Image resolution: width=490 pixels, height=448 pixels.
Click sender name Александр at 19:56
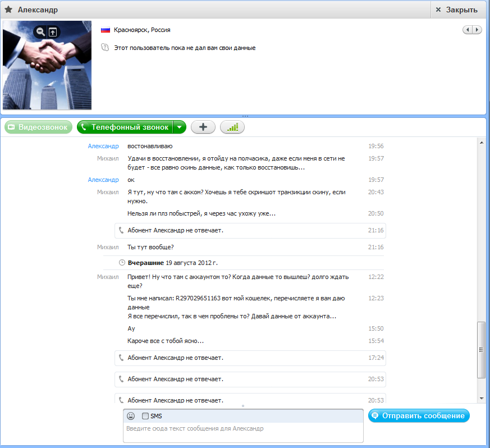pyautogui.click(x=103, y=146)
